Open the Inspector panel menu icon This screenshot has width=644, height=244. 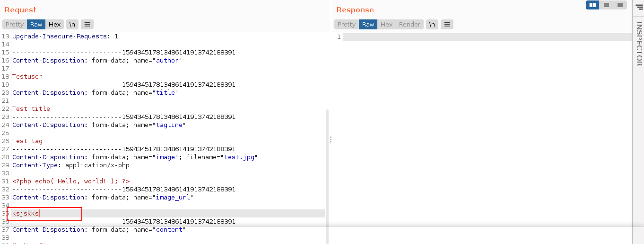pos(639,6)
